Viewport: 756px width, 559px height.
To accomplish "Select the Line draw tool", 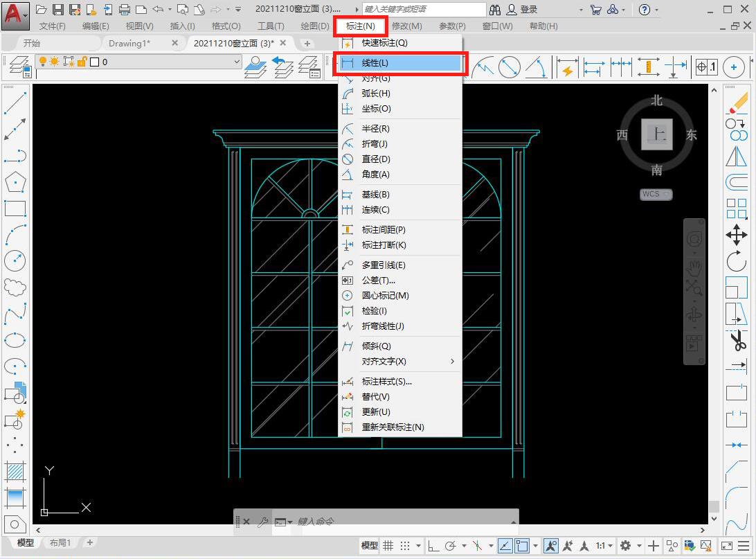I will [15, 103].
